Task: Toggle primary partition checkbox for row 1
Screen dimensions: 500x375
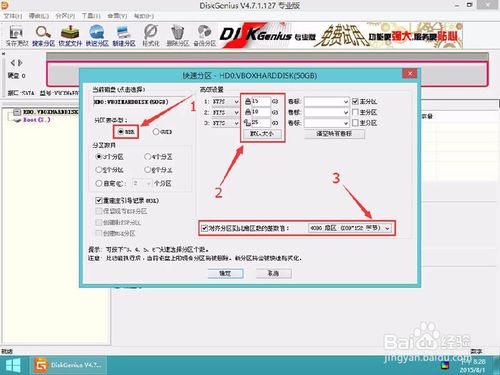Action: click(355, 101)
